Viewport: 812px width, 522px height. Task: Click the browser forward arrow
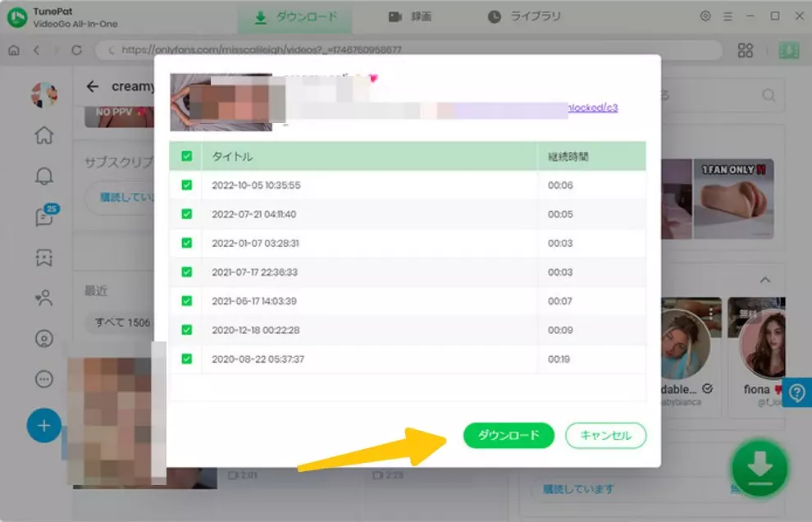pyautogui.click(x=57, y=50)
